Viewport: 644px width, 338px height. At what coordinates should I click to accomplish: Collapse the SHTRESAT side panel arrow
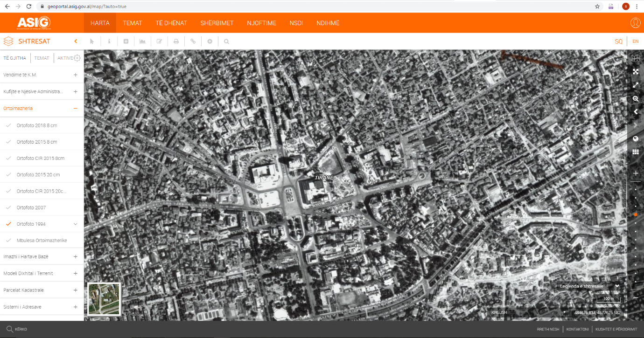[x=76, y=41]
